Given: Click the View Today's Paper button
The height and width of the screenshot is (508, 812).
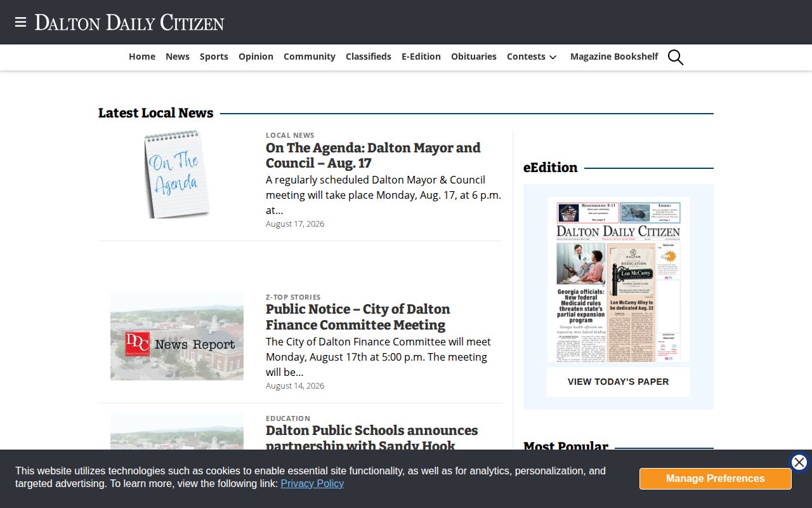Looking at the screenshot, I should tap(619, 382).
